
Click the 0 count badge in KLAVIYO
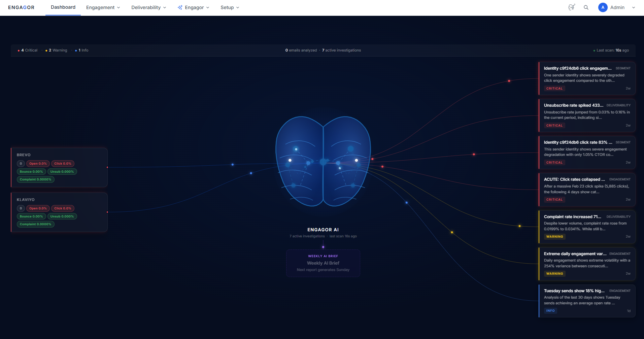tap(21, 208)
